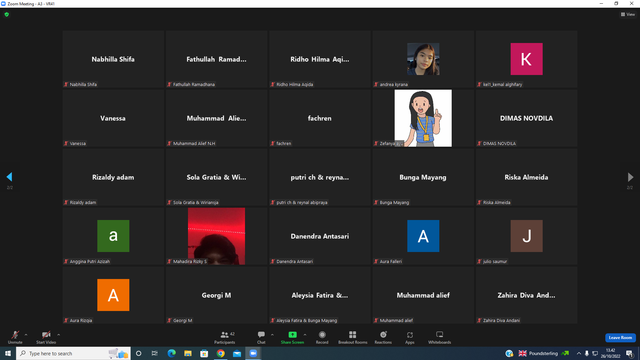This screenshot has height=360, width=640.
Task: Start recording with the Record button
Action: 322,337
